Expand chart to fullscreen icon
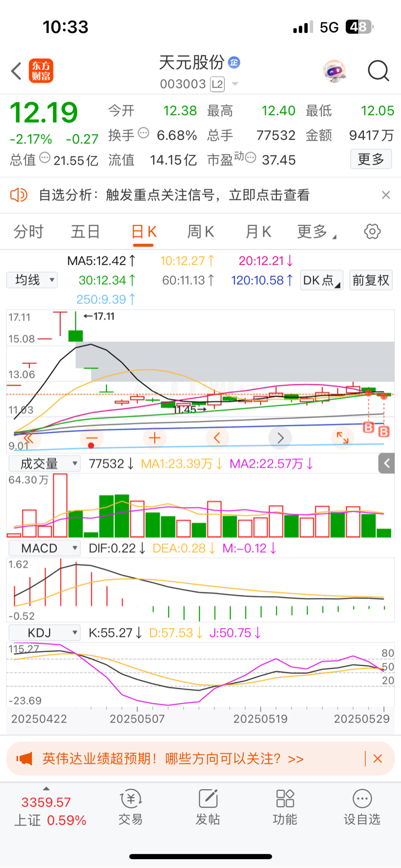The width and height of the screenshot is (401, 868). [x=343, y=438]
